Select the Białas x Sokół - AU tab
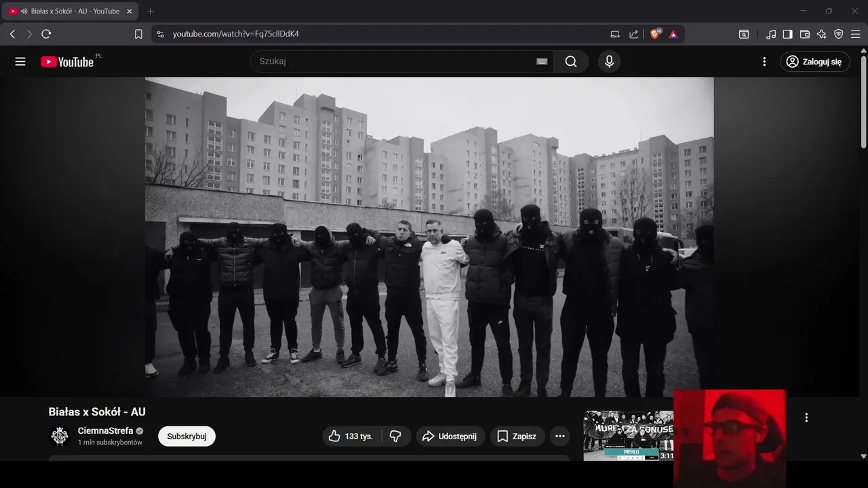 coord(71,11)
